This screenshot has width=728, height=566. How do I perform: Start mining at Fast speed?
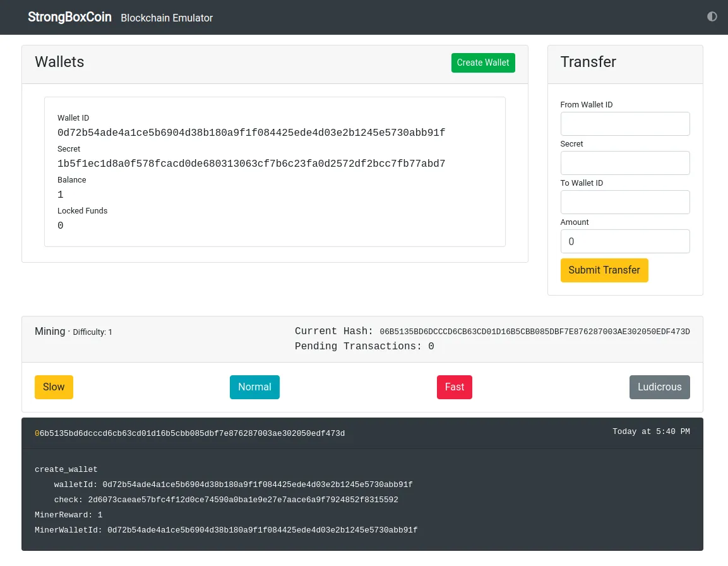tap(454, 387)
